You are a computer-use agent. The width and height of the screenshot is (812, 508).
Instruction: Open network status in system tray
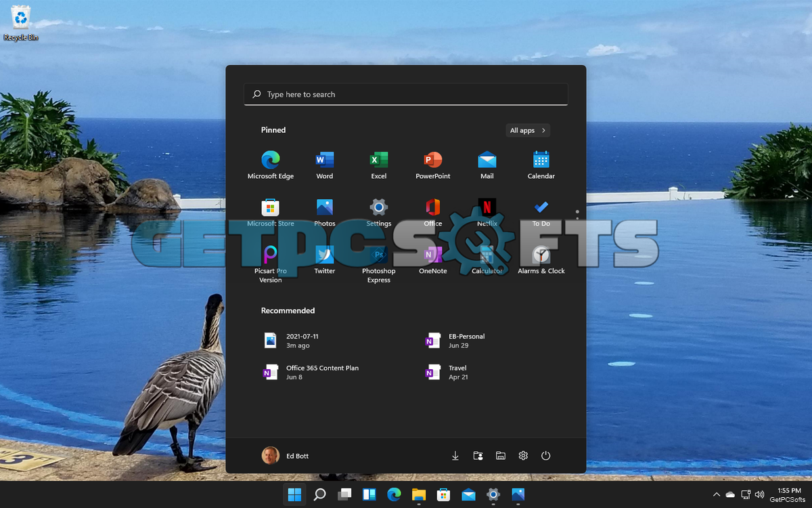pos(746,494)
